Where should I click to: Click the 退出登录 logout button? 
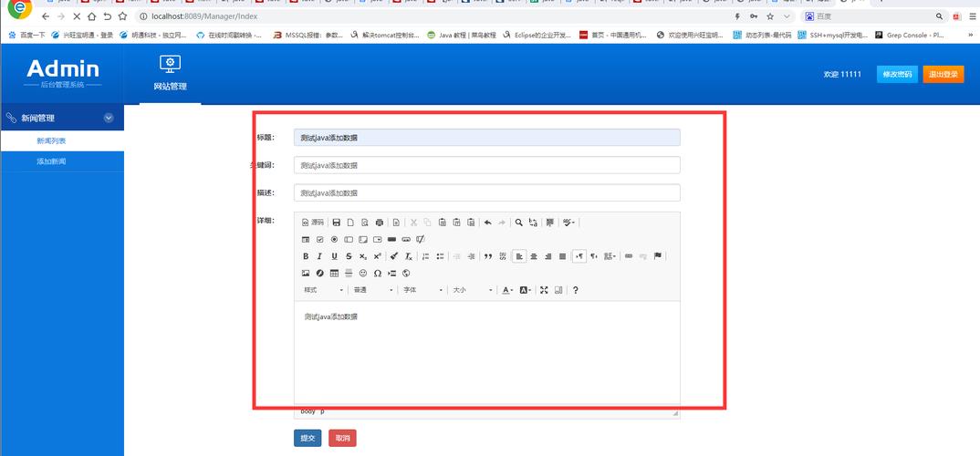[944, 75]
